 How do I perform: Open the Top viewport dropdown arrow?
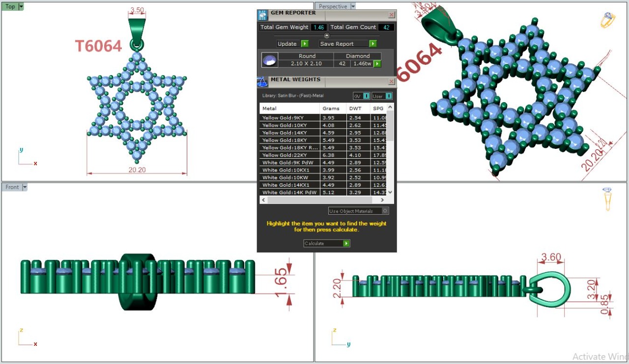point(21,6)
